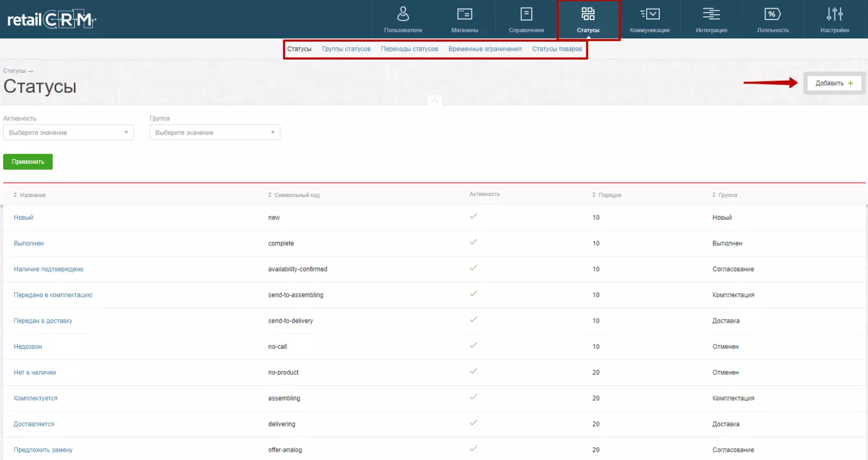Select the 'offer-analog' code cell
The width and height of the screenshot is (868, 460).
(x=285, y=450)
